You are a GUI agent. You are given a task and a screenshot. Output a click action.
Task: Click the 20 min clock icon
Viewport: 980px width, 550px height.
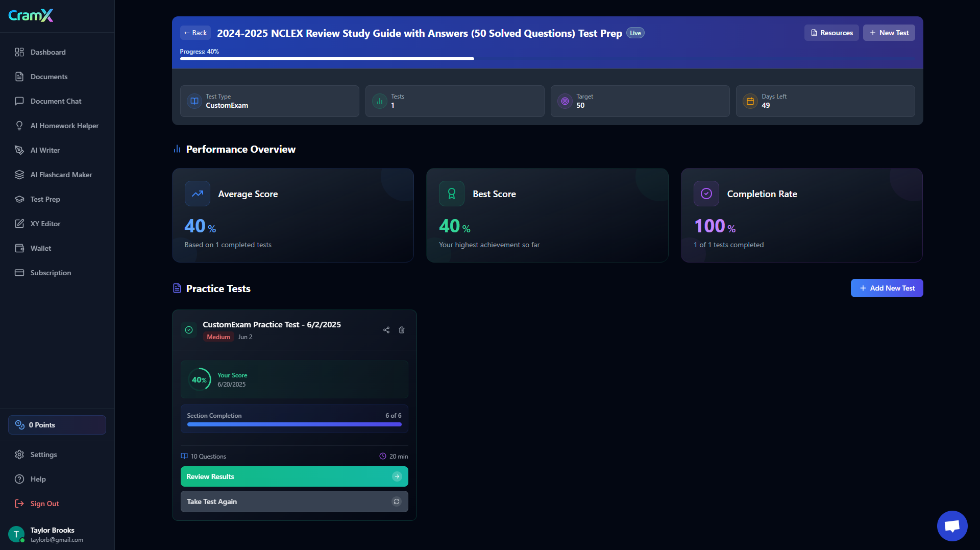(x=383, y=456)
